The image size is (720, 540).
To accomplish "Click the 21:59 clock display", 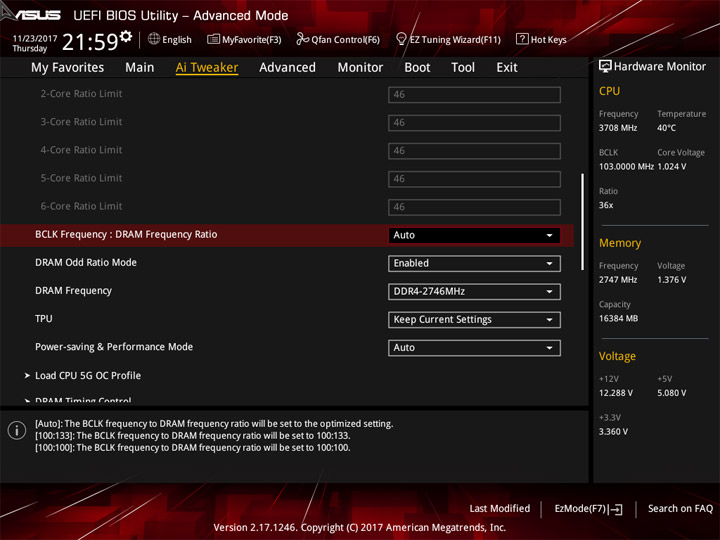I will point(90,42).
